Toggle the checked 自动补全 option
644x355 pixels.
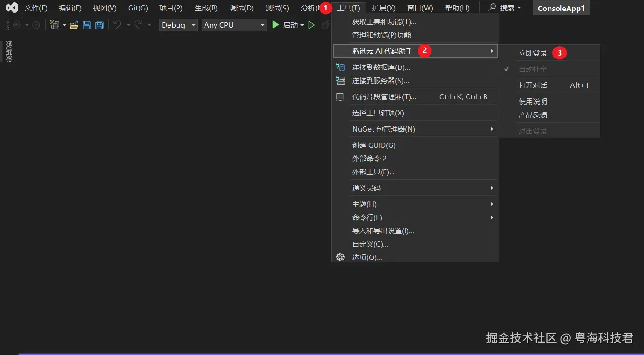click(550, 69)
